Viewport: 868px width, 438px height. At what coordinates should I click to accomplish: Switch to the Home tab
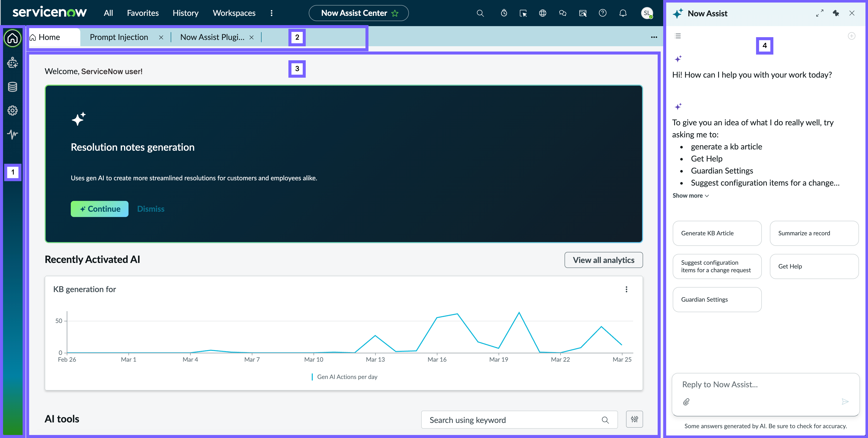tap(54, 37)
